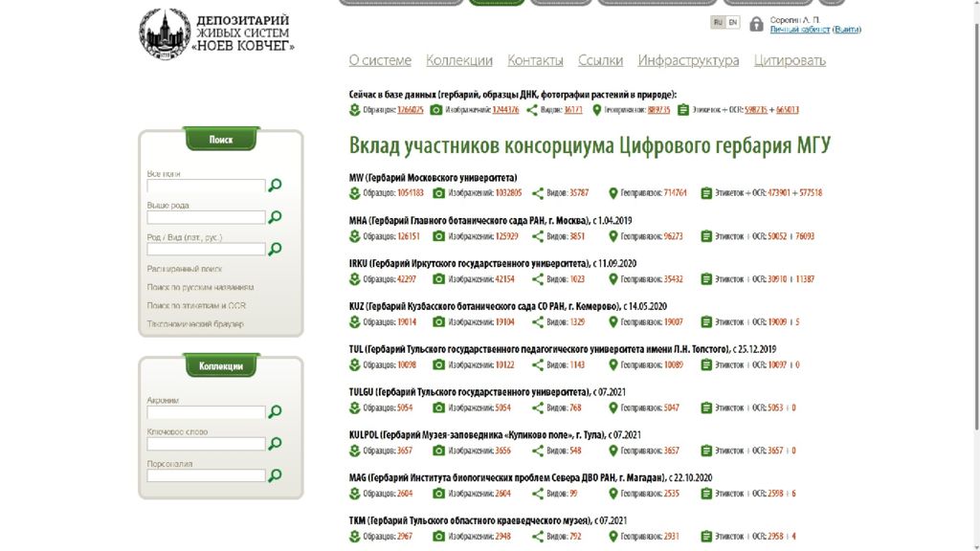Click species share icon in MW row
Screen dimensions: 980x551
pos(538,193)
